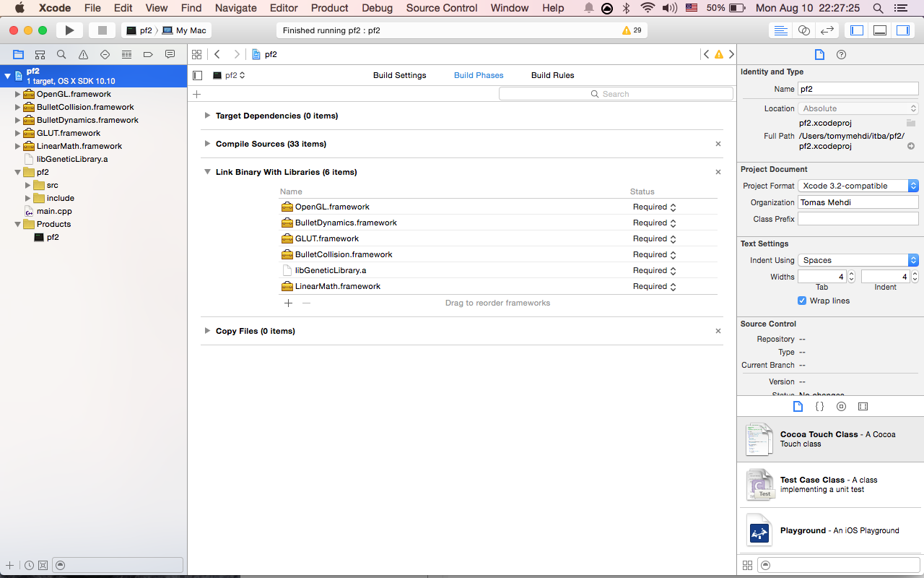This screenshot has height=578, width=924.
Task: Edit the Organization field
Action: coord(858,202)
